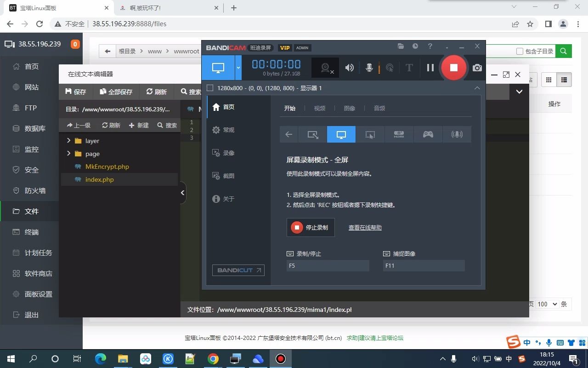Click the 停止录制 button
588x368 pixels.
click(x=311, y=227)
